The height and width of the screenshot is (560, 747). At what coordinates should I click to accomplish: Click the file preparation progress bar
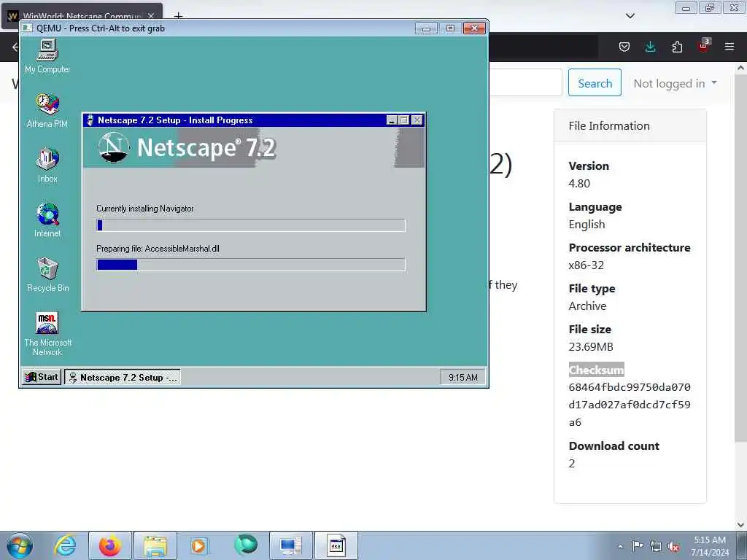point(251,265)
